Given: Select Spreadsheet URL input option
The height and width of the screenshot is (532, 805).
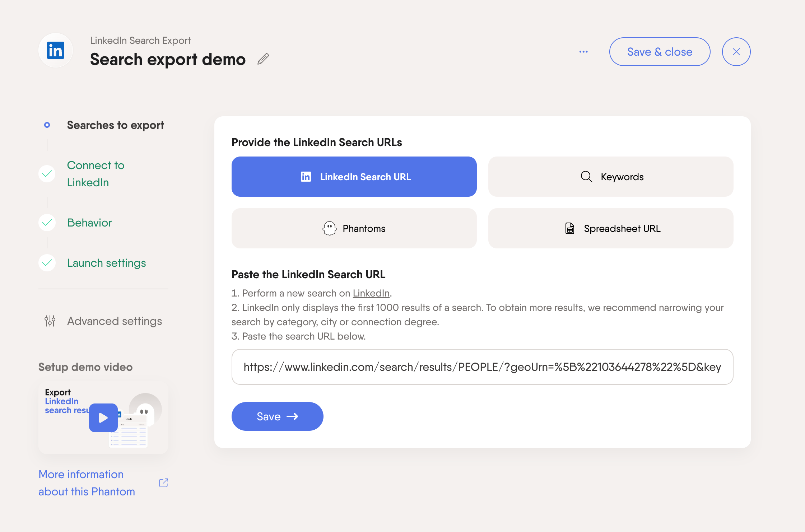Looking at the screenshot, I should [x=611, y=228].
